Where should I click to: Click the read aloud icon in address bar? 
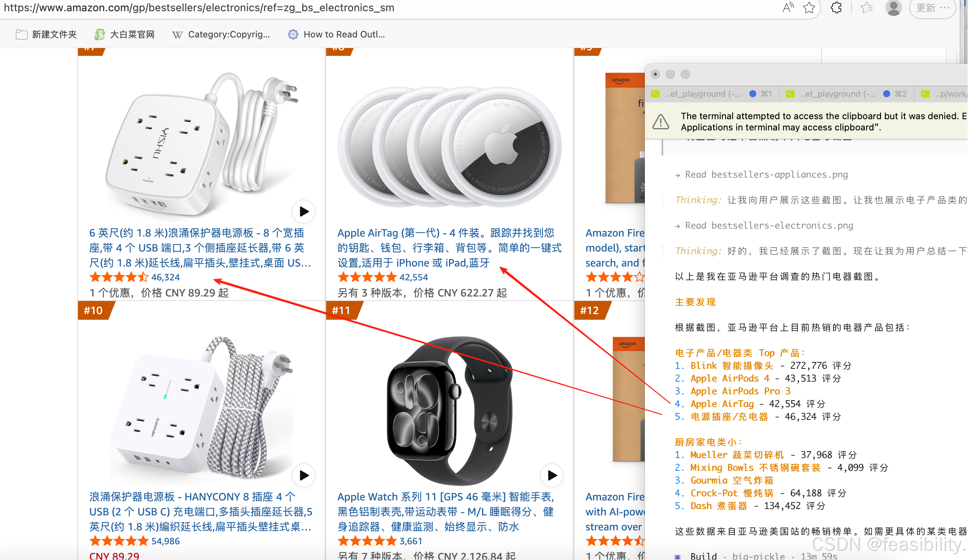point(788,7)
